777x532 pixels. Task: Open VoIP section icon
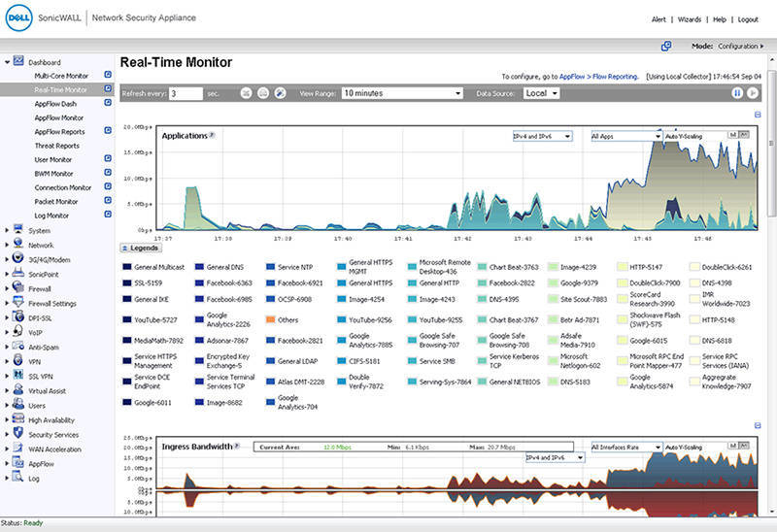[18, 331]
